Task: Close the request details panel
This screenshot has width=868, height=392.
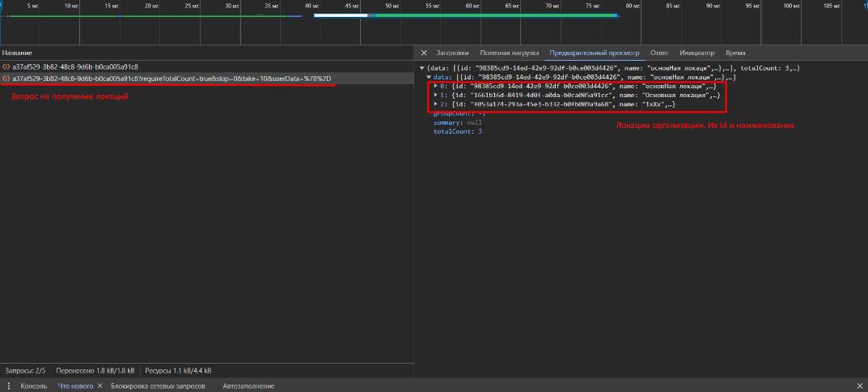Action: point(424,53)
